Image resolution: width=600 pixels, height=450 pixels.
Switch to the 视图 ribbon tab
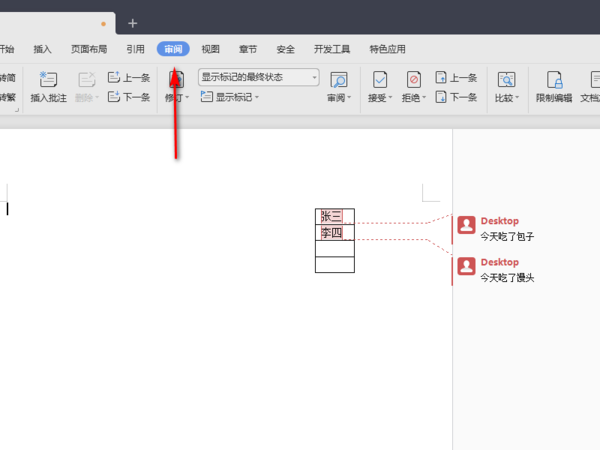(x=210, y=49)
